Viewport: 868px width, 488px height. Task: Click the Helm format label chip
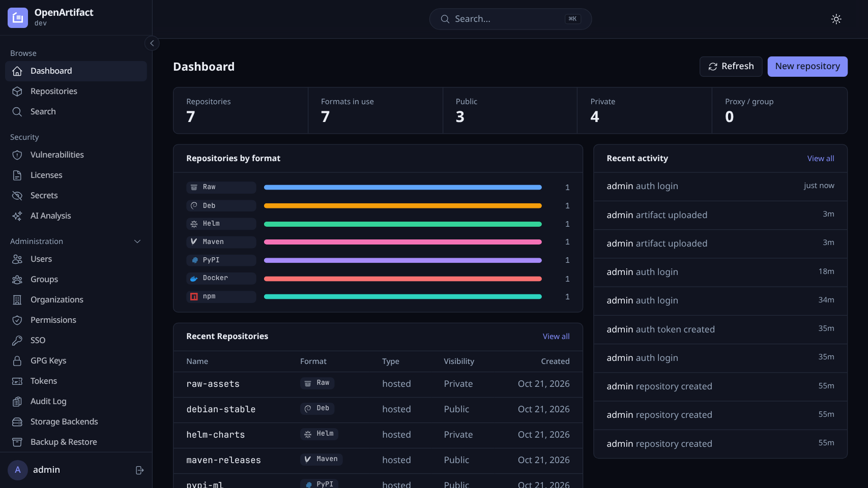click(x=221, y=224)
